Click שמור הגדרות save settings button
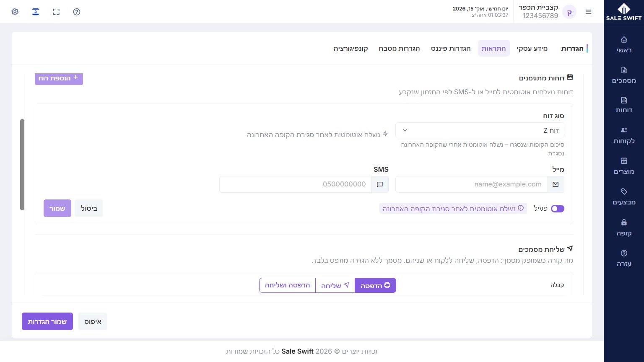644x362 pixels. (x=47, y=321)
